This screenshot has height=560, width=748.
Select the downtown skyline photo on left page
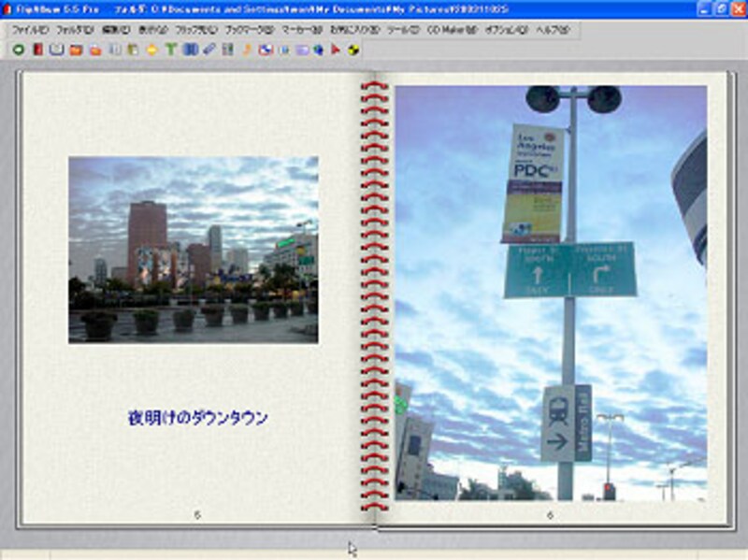pyautogui.click(x=194, y=249)
